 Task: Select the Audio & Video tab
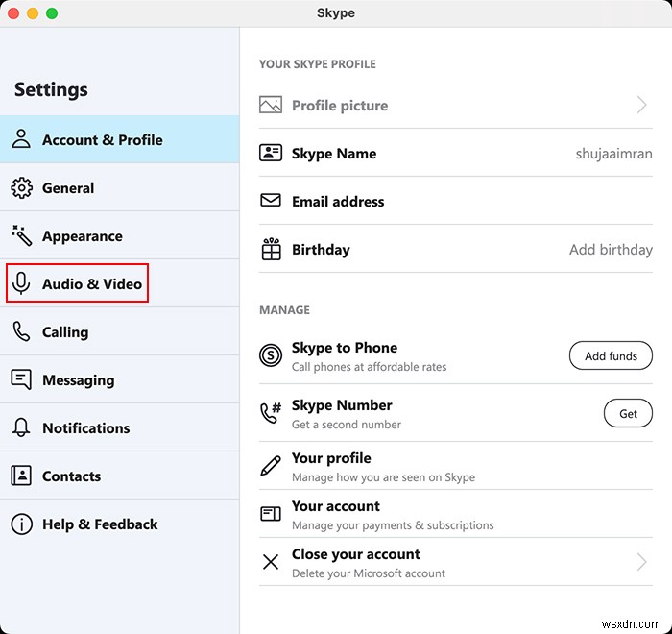(120, 283)
